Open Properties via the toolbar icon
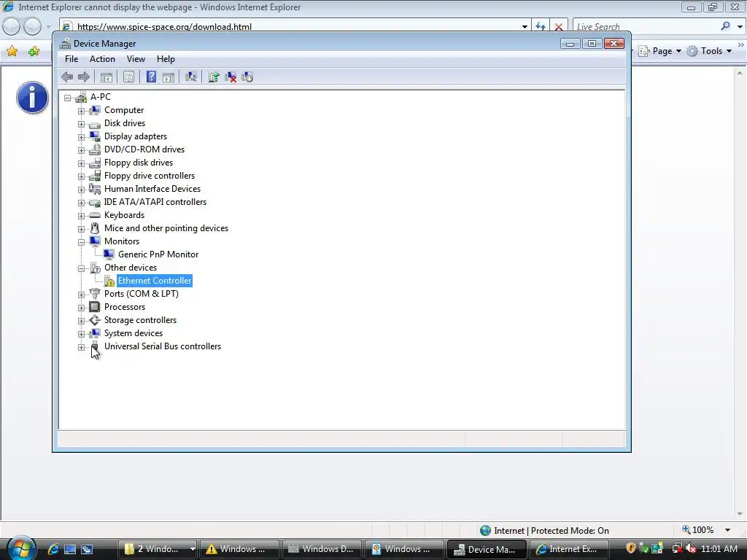 click(x=128, y=77)
